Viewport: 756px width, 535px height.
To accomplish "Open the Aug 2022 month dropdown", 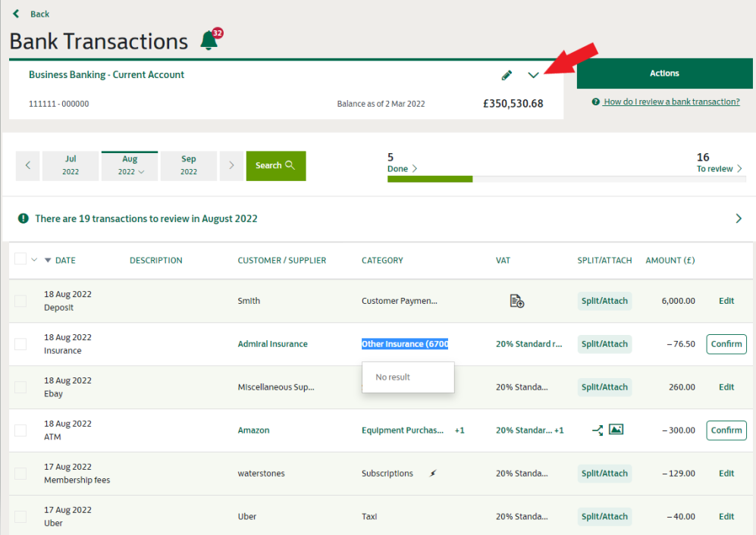I will pos(130,166).
